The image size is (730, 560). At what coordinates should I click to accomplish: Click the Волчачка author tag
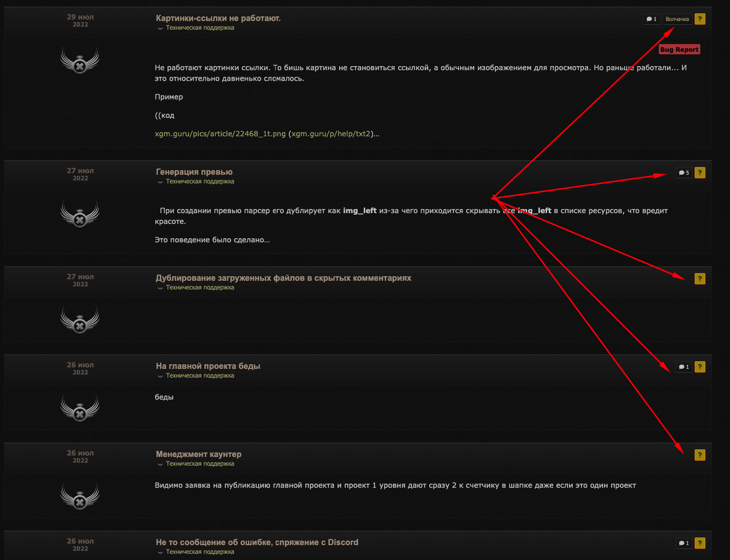click(x=677, y=19)
